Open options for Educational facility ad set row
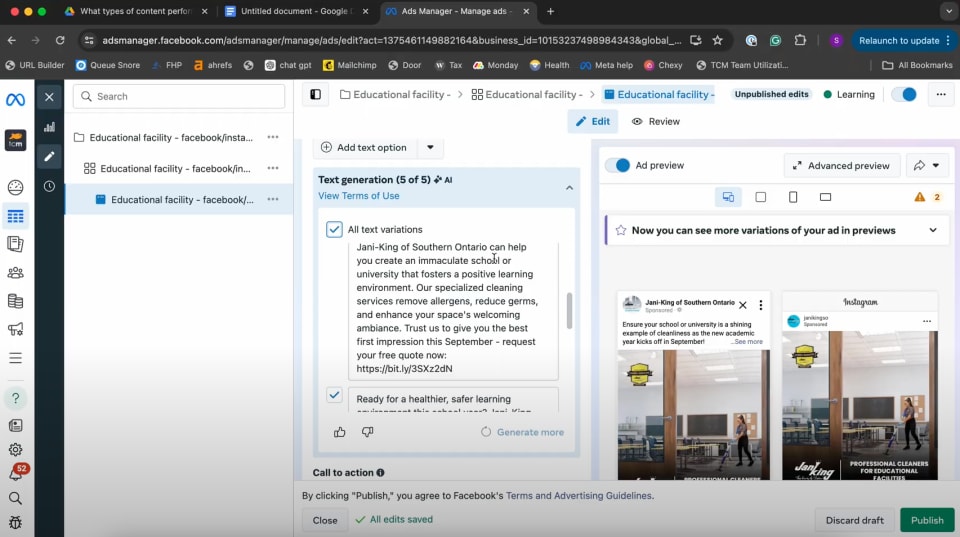Viewport: 960px width, 537px height. click(x=273, y=168)
